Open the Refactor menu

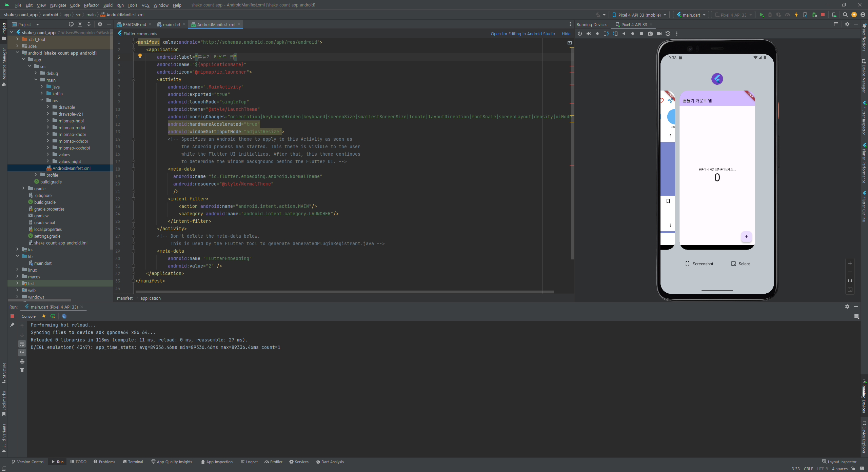[x=91, y=5]
